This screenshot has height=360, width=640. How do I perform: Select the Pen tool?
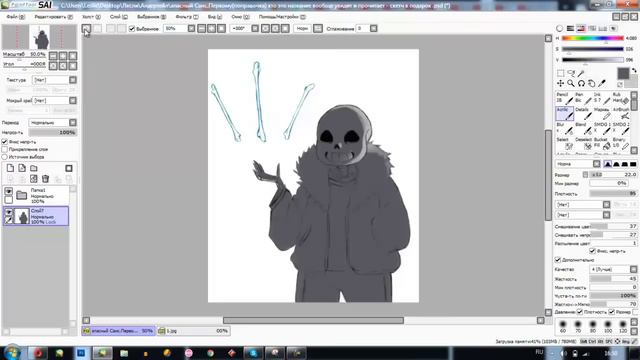click(x=583, y=98)
